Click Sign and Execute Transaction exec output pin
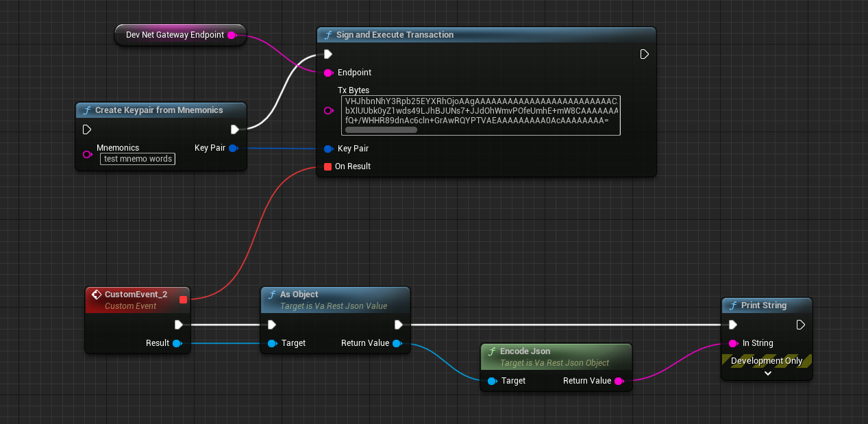 click(x=644, y=54)
